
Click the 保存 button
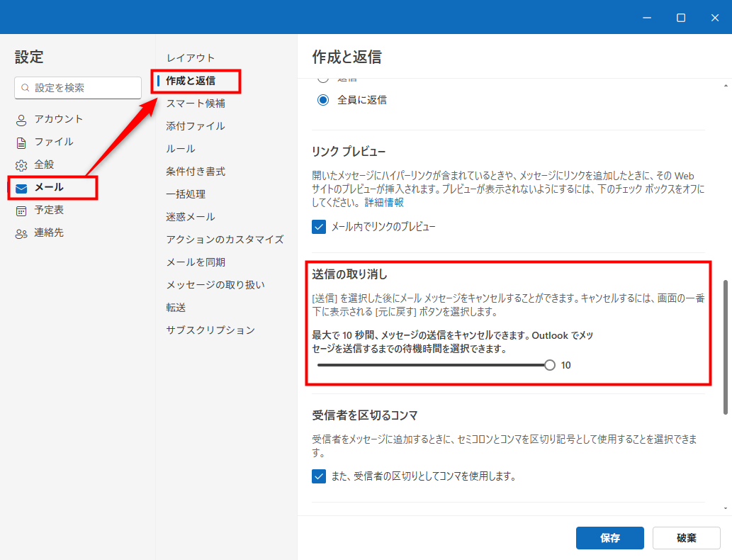[609, 538]
